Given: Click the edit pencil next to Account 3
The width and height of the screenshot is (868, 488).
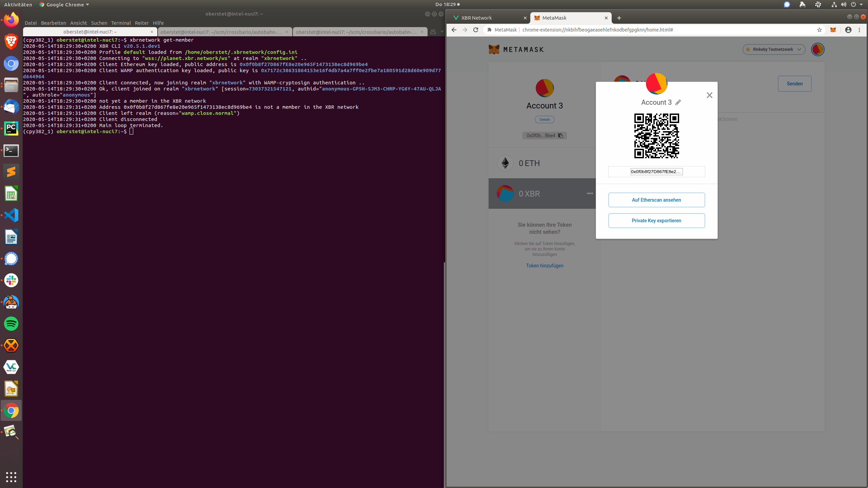Looking at the screenshot, I should pos(678,102).
